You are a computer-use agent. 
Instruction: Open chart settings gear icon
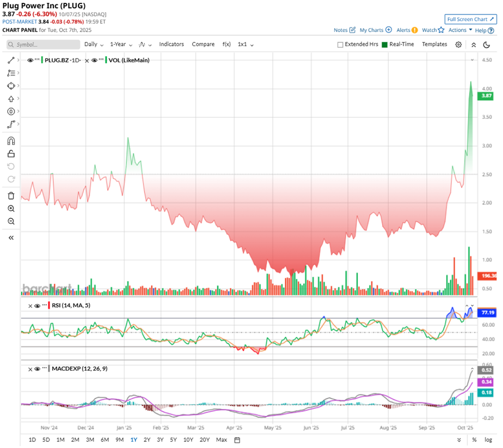pyautogui.click(x=458, y=45)
